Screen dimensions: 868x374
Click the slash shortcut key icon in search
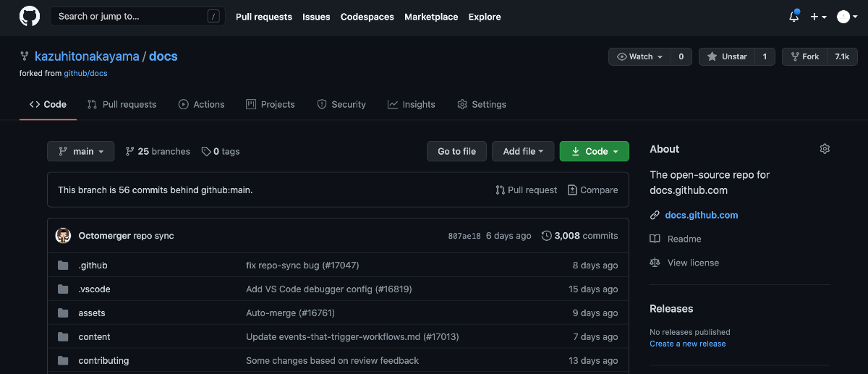point(213,16)
